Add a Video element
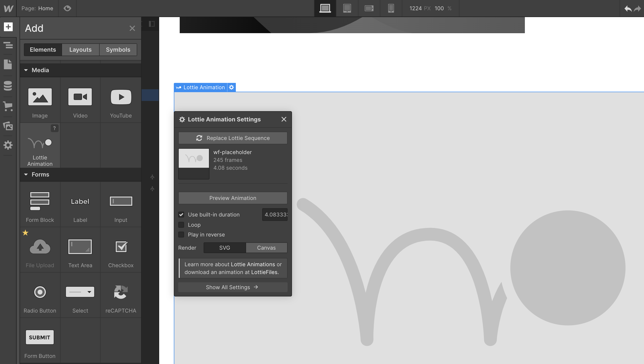The image size is (644, 364). (80, 100)
